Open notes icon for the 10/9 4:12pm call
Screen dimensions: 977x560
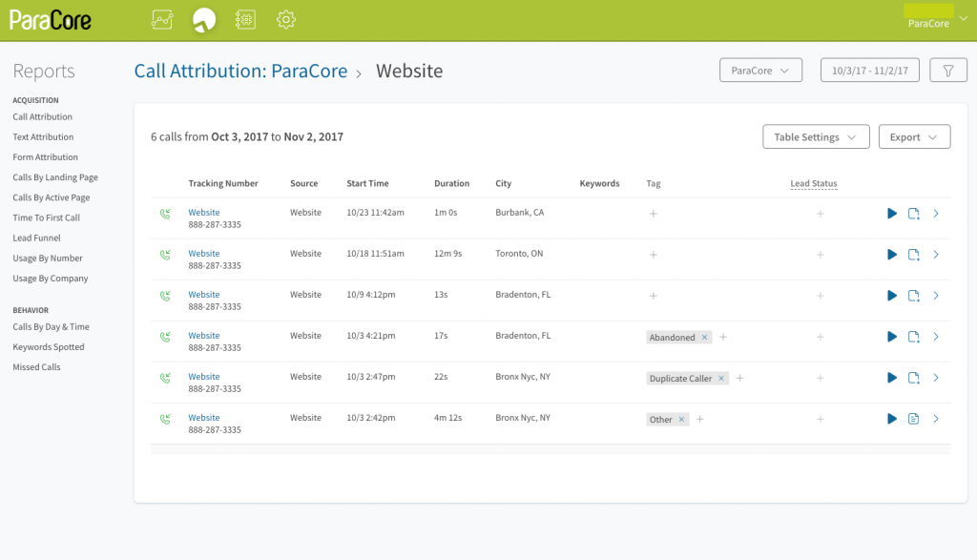[x=913, y=296]
